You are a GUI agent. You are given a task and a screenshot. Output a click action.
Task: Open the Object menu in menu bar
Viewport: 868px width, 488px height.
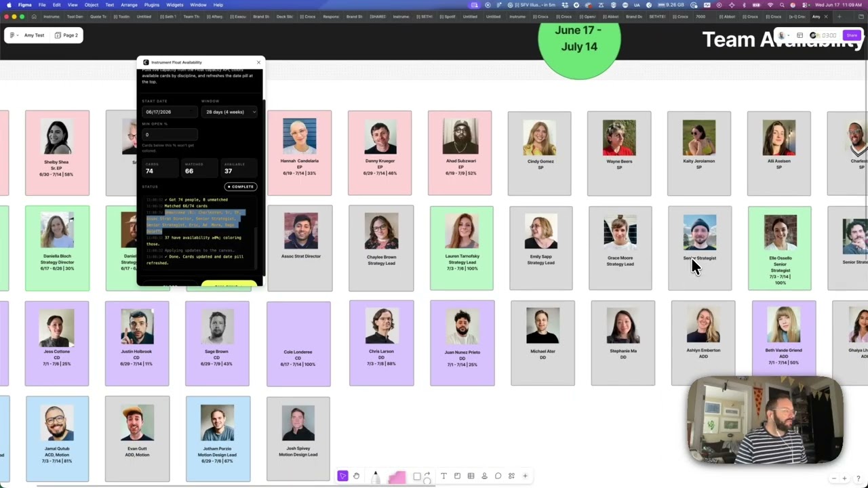[92, 5]
